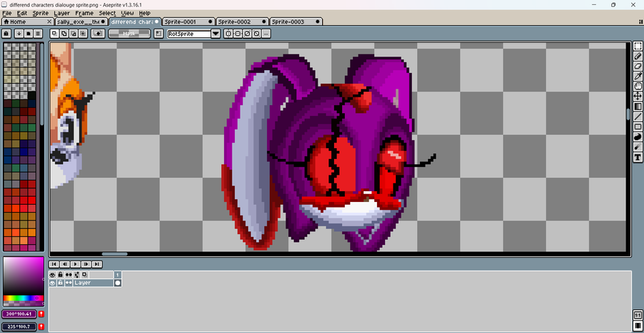The width and height of the screenshot is (644, 333).
Task: Open the Edit menu
Action: pyautogui.click(x=21, y=13)
